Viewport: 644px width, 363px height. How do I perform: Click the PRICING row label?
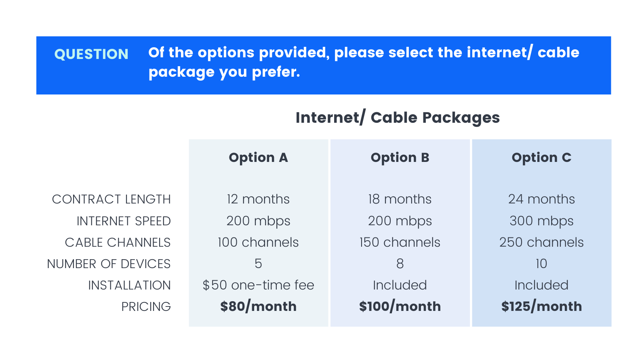[146, 306]
